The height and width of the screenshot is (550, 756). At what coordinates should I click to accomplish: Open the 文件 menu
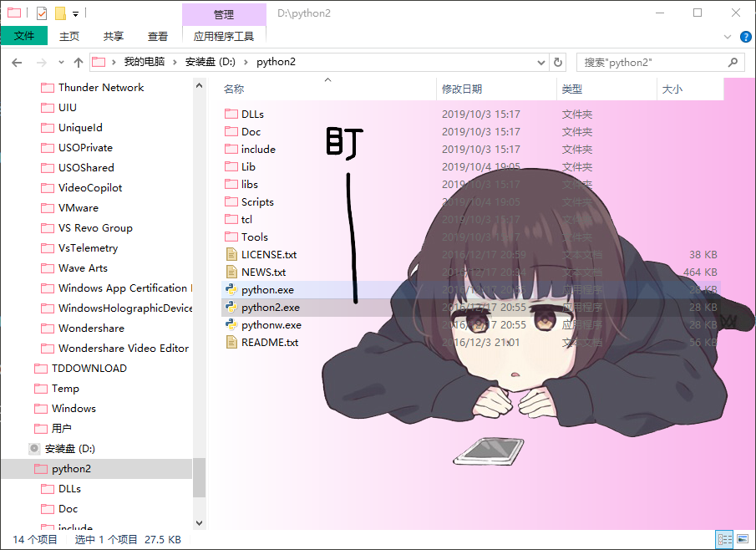(24, 36)
